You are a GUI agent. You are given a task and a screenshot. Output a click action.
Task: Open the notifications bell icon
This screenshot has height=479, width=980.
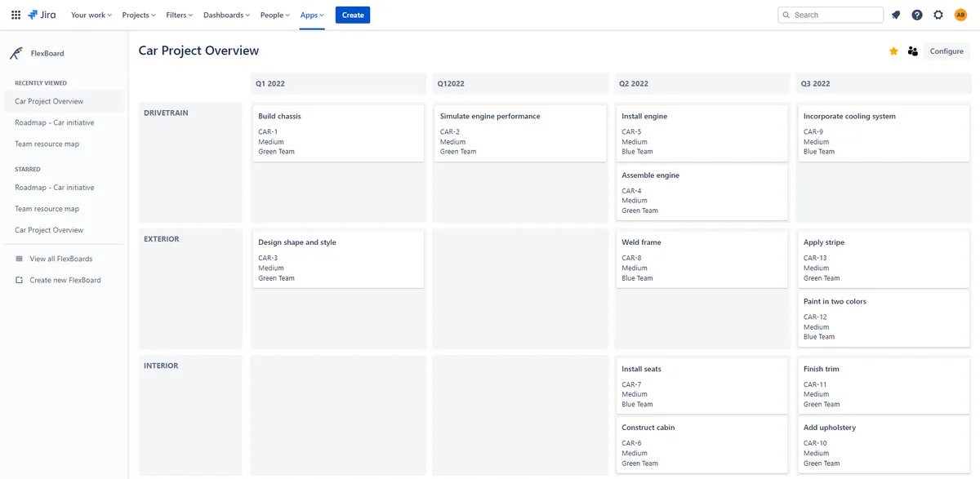pyautogui.click(x=896, y=15)
